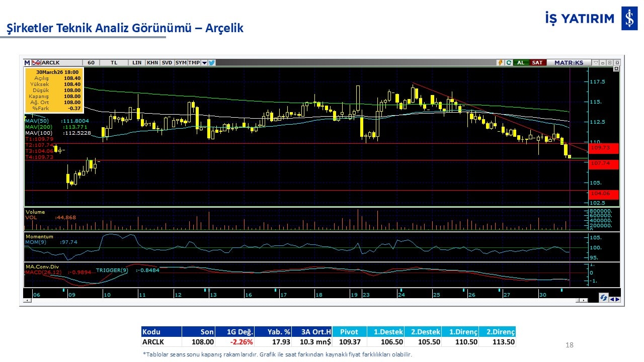Click the horizontal scrollbar right arrow

click(584, 300)
